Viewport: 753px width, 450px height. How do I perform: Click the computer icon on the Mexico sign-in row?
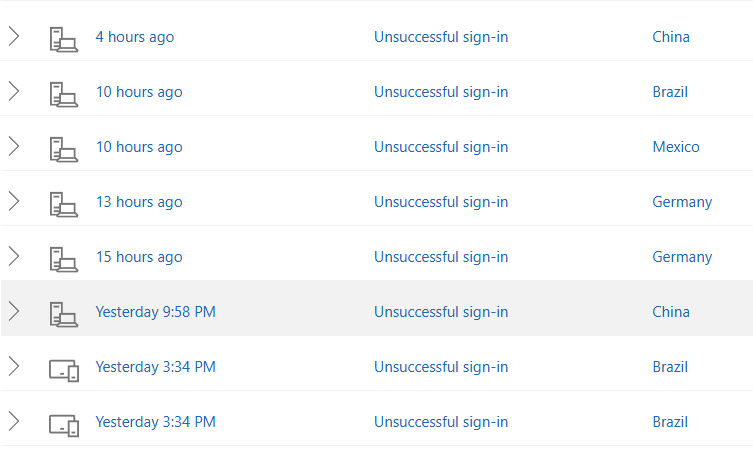pos(63,148)
